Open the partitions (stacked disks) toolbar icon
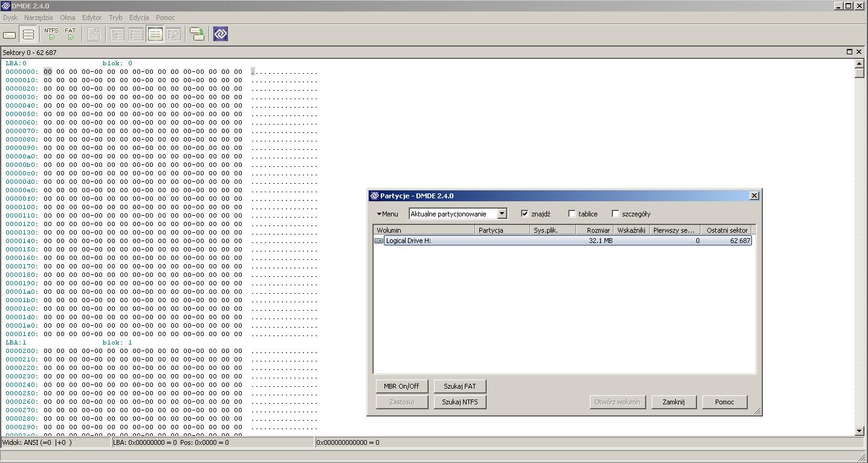868x463 pixels. click(28, 34)
